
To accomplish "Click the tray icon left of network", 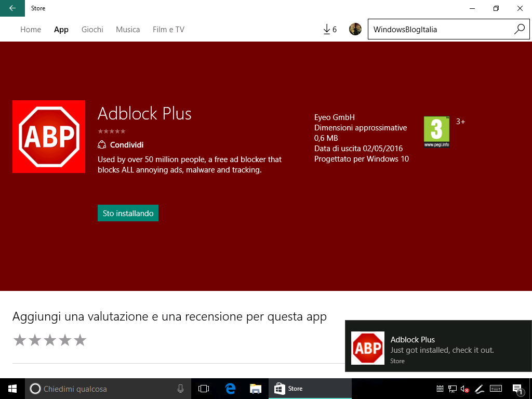I will (x=440, y=389).
